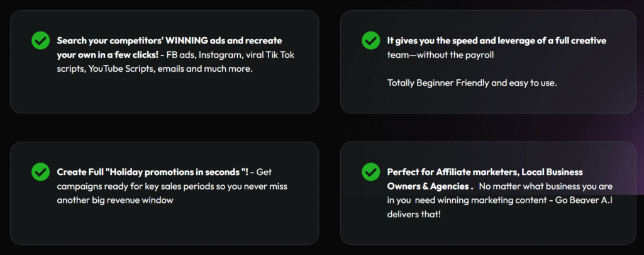Select the "team—without the payroll" line
The height and width of the screenshot is (255, 644).
(x=440, y=55)
